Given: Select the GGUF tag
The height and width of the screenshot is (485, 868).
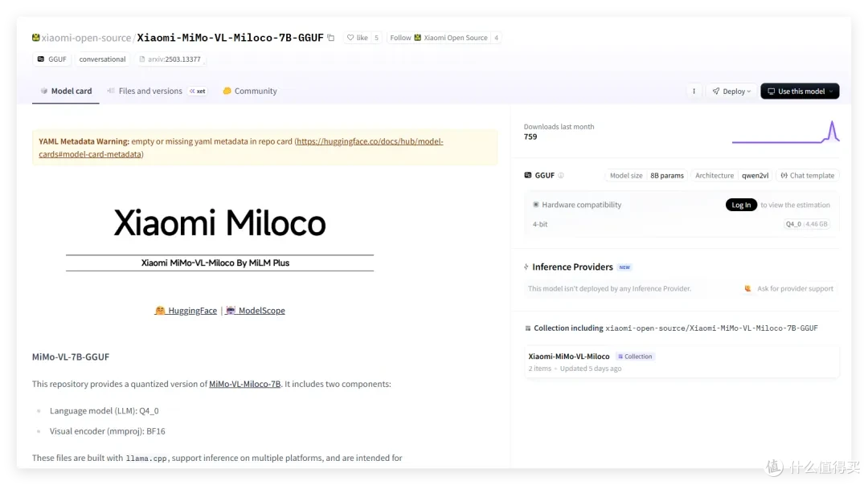Looking at the screenshot, I should 52,59.
